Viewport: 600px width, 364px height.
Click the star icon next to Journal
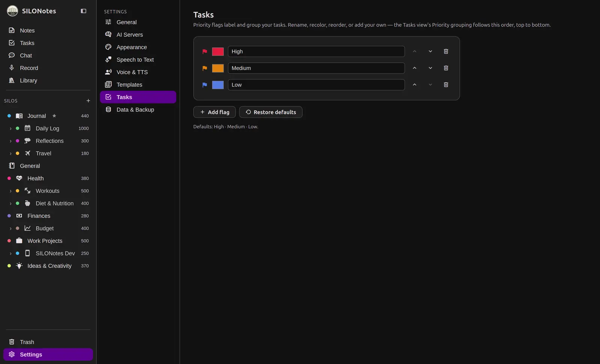click(54, 116)
